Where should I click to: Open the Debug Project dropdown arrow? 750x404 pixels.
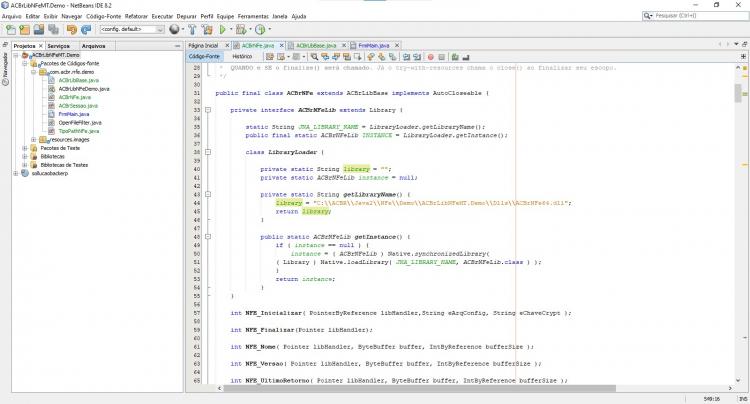coord(250,30)
